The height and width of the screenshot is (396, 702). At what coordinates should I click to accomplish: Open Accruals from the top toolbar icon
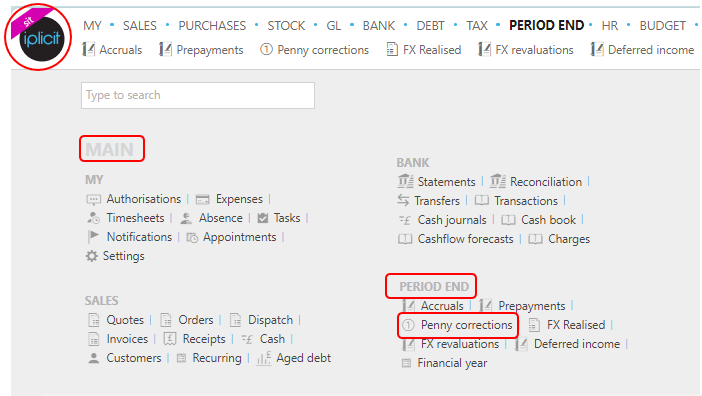click(x=89, y=49)
